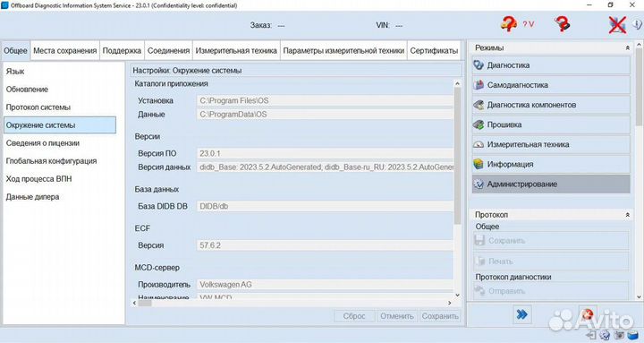This screenshot has height=343, width=644.
Task: Click the Заказ label in the header
Action: pyautogui.click(x=261, y=25)
